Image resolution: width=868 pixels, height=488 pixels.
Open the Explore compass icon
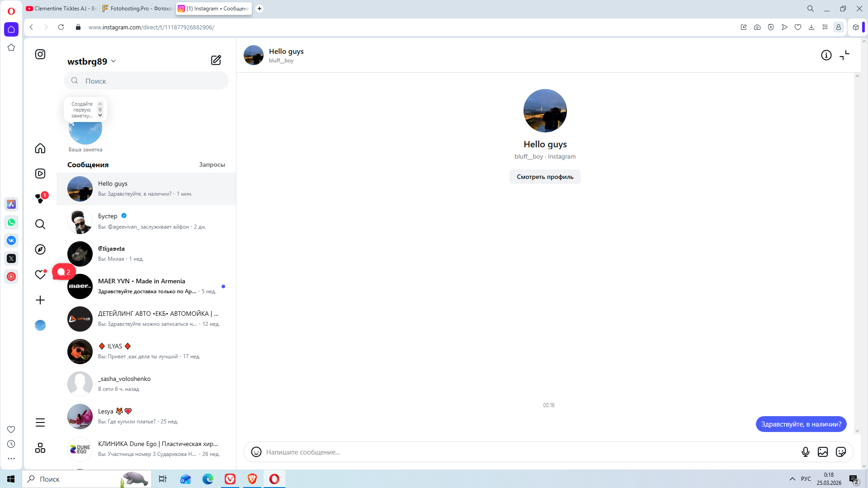[40, 249]
